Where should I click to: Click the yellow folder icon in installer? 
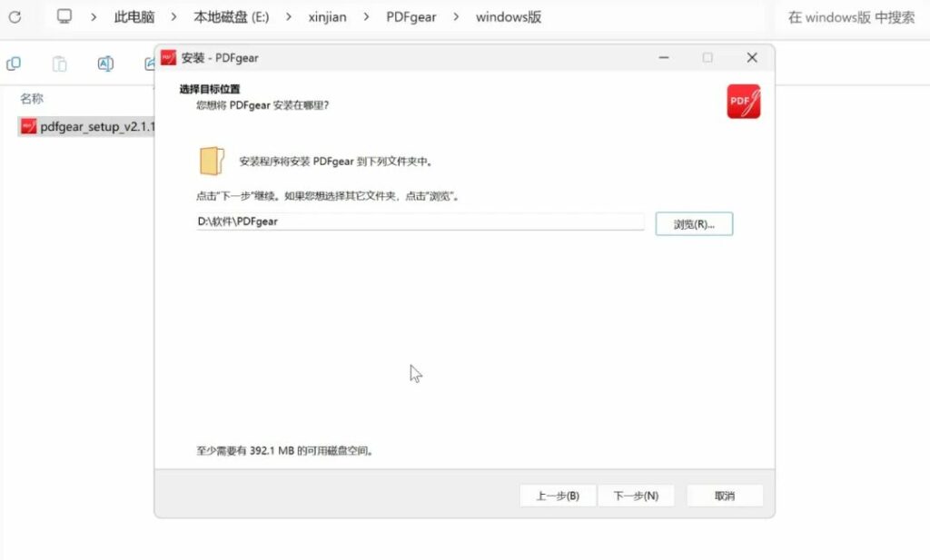coord(211,161)
